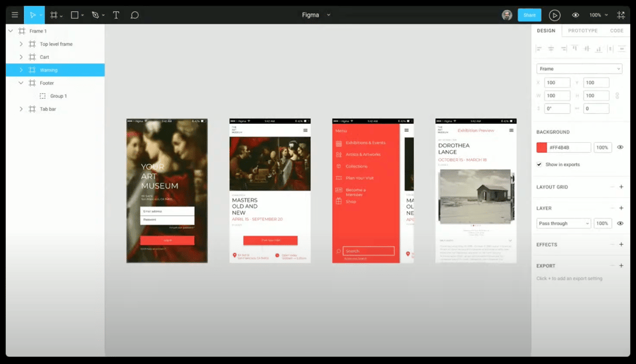
Task: Click the far-right toolbar frame icon
Action: (621, 15)
